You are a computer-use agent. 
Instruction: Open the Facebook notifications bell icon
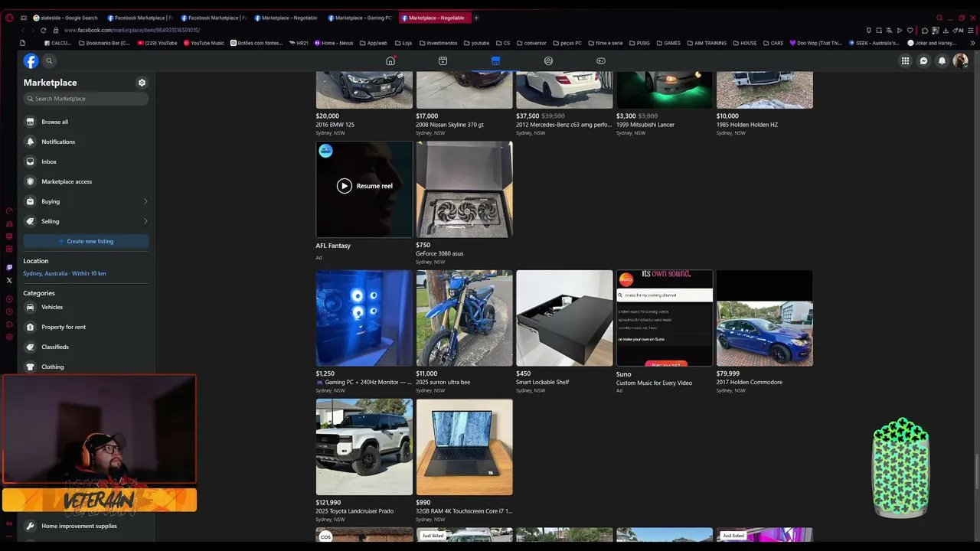tap(942, 61)
